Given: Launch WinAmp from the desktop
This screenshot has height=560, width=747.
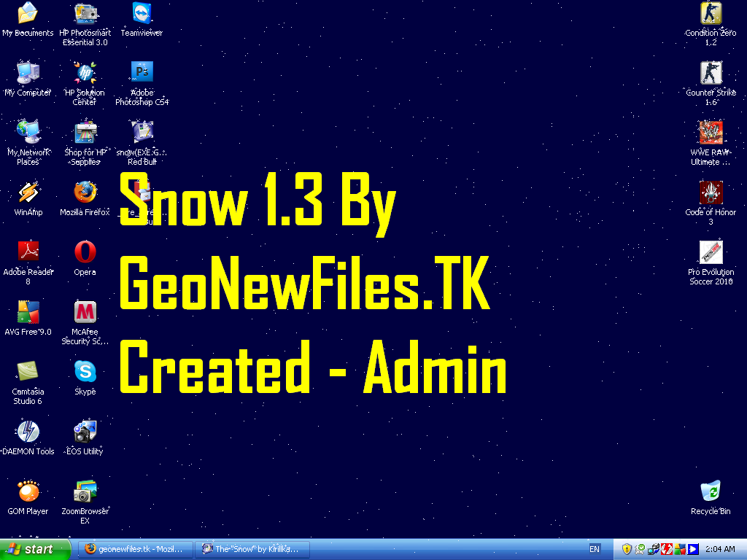Looking at the screenshot, I should point(28,192).
